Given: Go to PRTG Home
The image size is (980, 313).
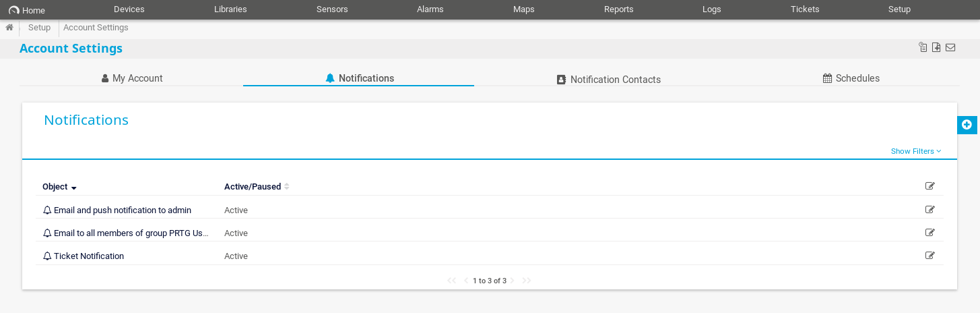Looking at the screenshot, I should pyautogui.click(x=27, y=10).
